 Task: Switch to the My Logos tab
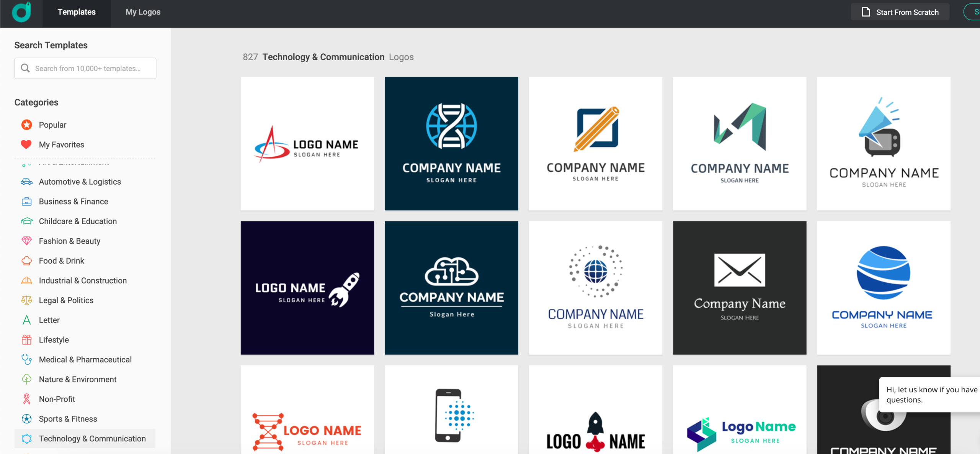coord(143,12)
